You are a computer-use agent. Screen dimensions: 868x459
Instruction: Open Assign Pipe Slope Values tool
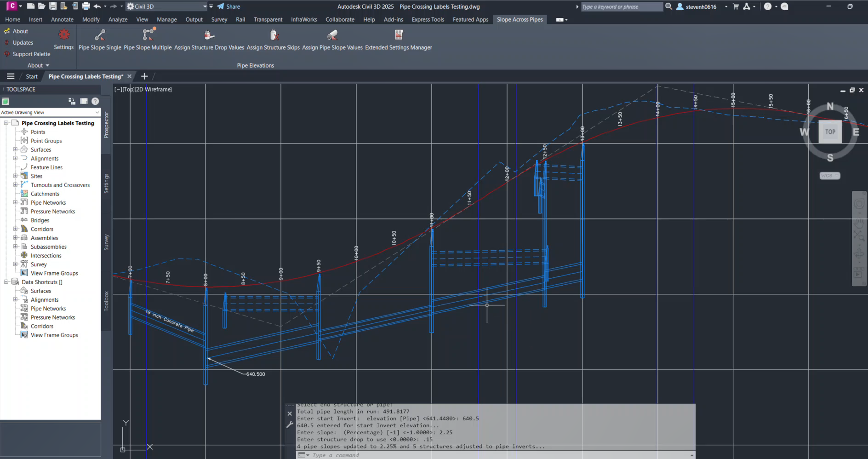point(332,40)
